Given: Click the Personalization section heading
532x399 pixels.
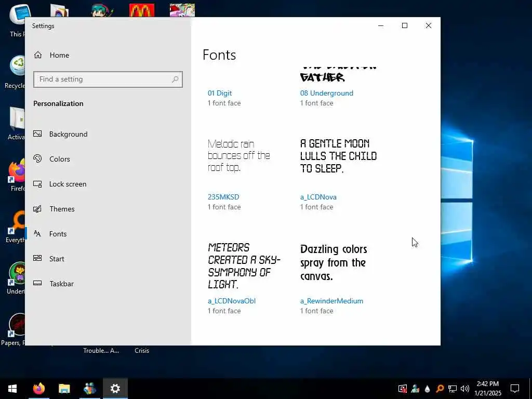Looking at the screenshot, I should coord(58,103).
